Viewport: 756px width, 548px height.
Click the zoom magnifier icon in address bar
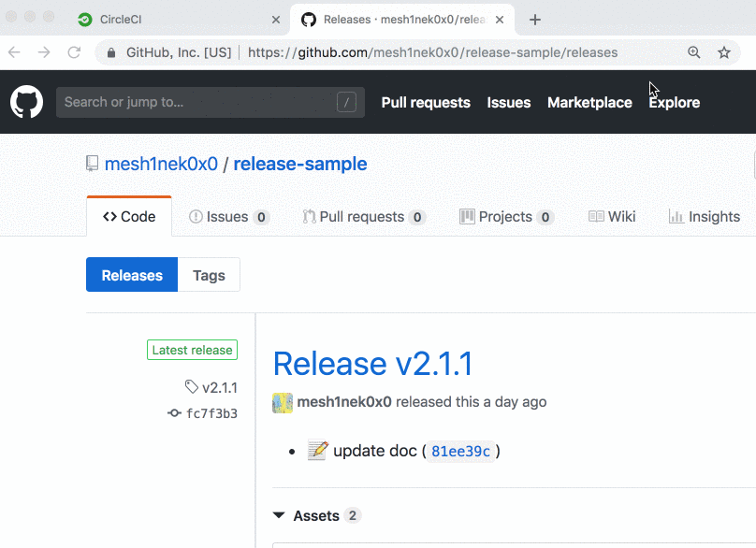pos(694,52)
